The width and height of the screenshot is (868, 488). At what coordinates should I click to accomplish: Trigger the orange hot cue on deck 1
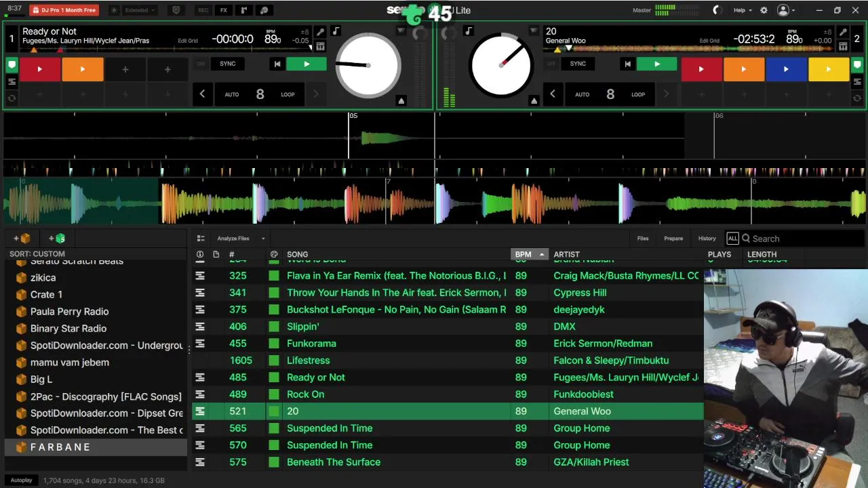(x=83, y=69)
